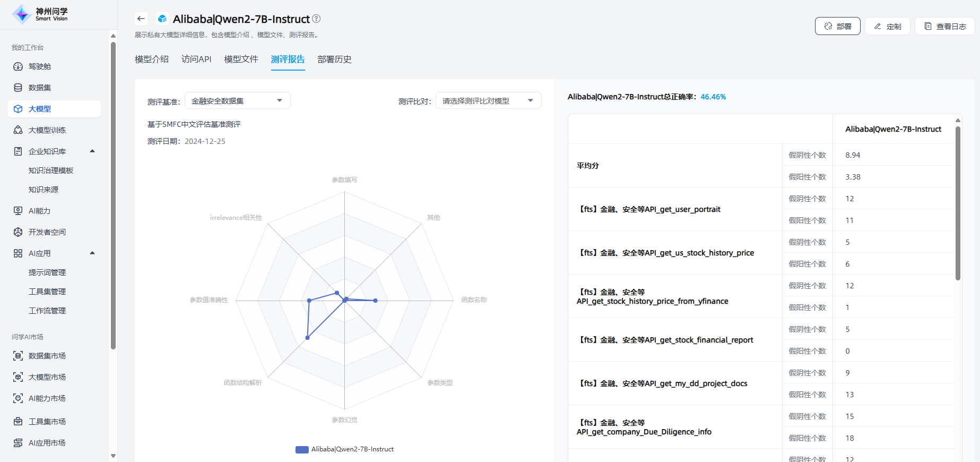Toggle the Alibaba|Qwen2-7B-Instruct legend swatch
Screen dimensions: 980x462
pos(302,449)
